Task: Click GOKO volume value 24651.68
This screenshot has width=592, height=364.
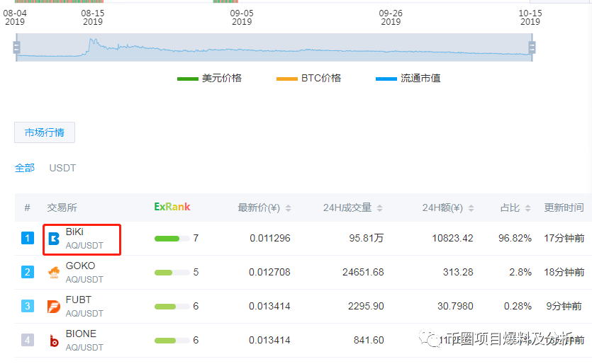Action: click(x=363, y=272)
